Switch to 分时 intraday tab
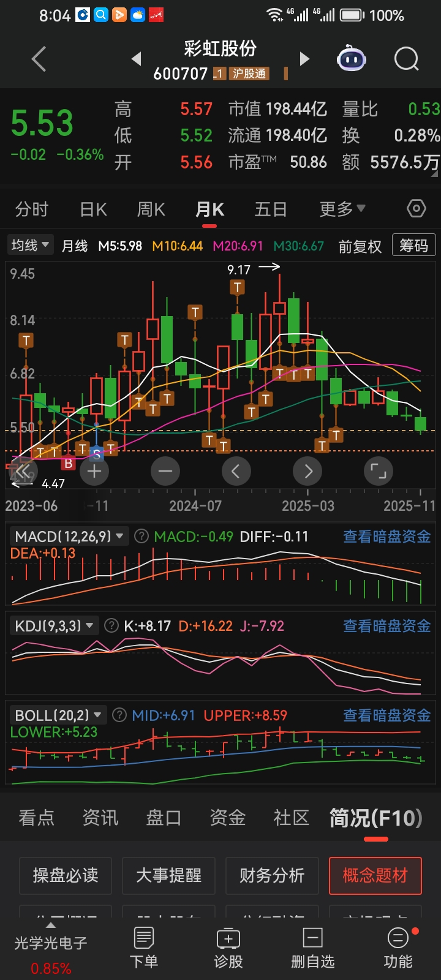The height and width of the screenshot is (980, 441). 32,209
